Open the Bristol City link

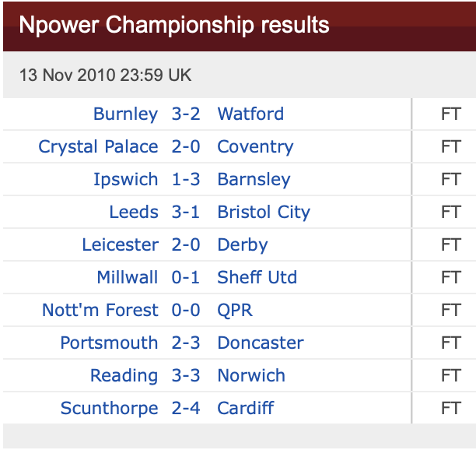tap(264, 213)
